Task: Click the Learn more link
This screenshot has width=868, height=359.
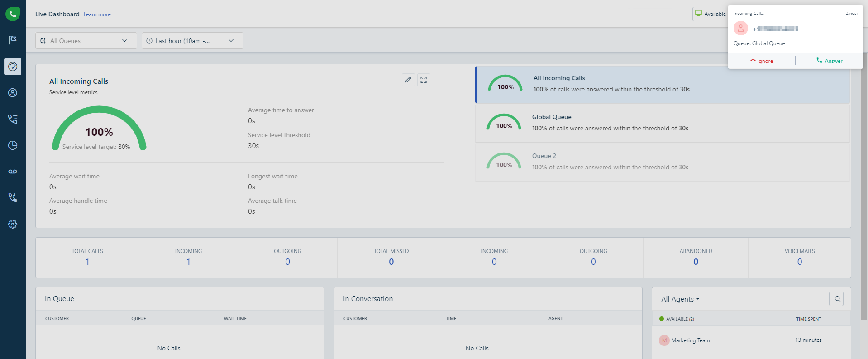Action: tap(97, 14)
